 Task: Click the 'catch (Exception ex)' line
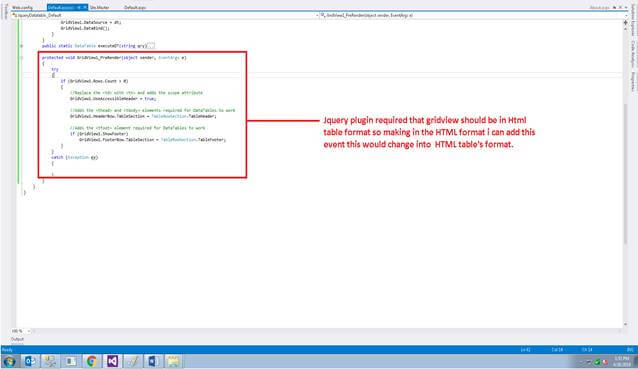coord(74,157)
